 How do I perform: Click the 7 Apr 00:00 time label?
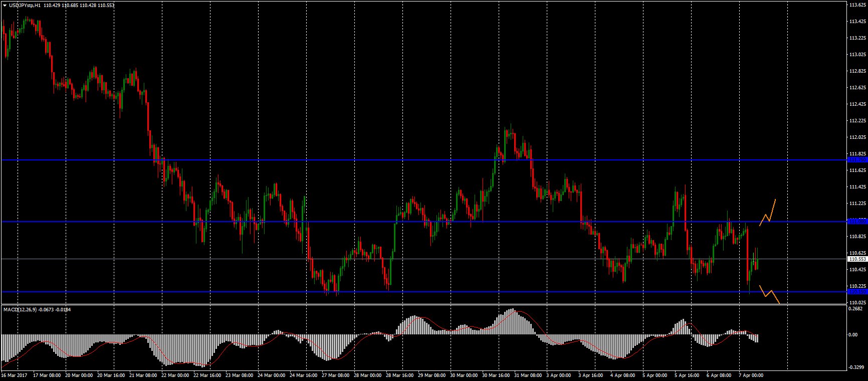click(752, 375)
